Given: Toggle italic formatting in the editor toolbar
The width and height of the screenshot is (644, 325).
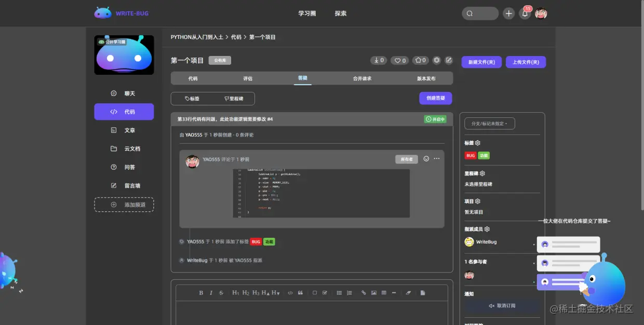Looking at the screenshot, I should [210, 292].
